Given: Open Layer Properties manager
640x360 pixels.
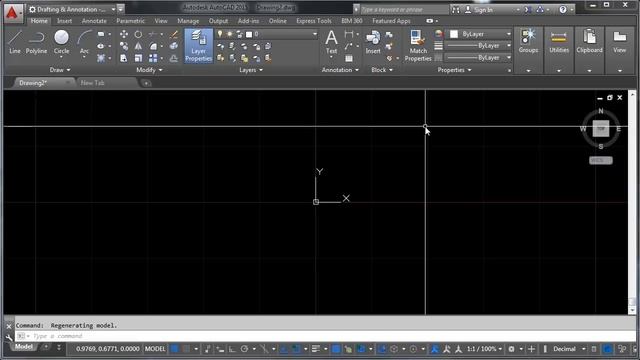Looking at the screenshot, I should 198,45.
